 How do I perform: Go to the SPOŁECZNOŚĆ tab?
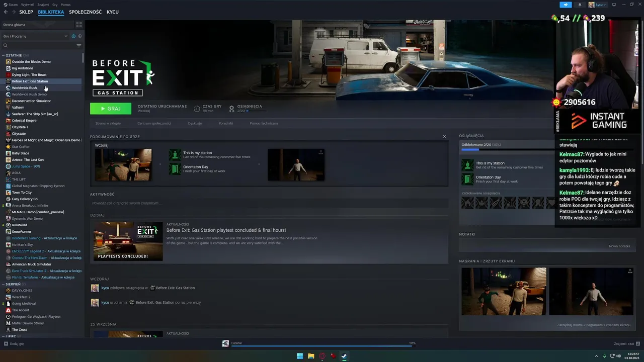click(x=85, y=12)
